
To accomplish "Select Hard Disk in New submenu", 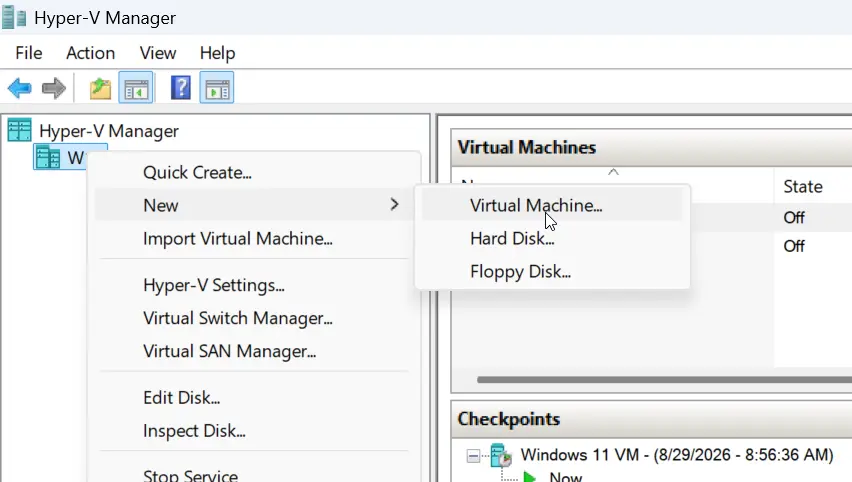I will [552, 238].
